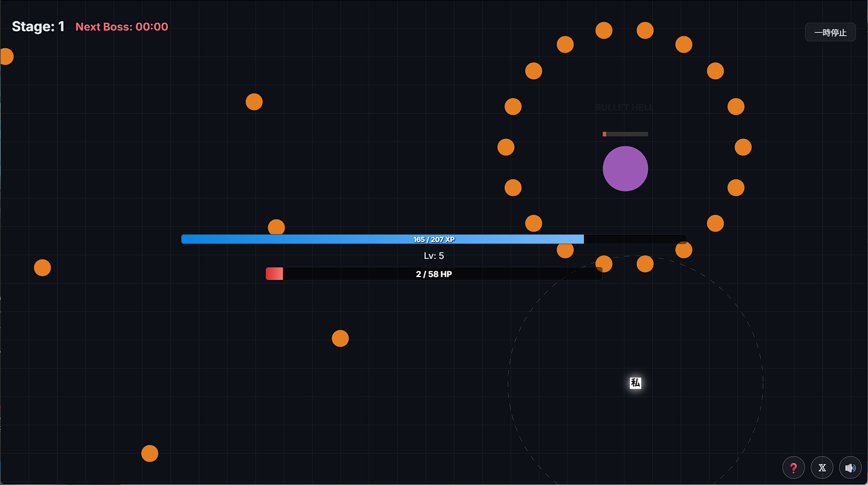Click the faint "BULLET HELL" boss name
Viewport: 868px width, 485px height.
(625, 107)
